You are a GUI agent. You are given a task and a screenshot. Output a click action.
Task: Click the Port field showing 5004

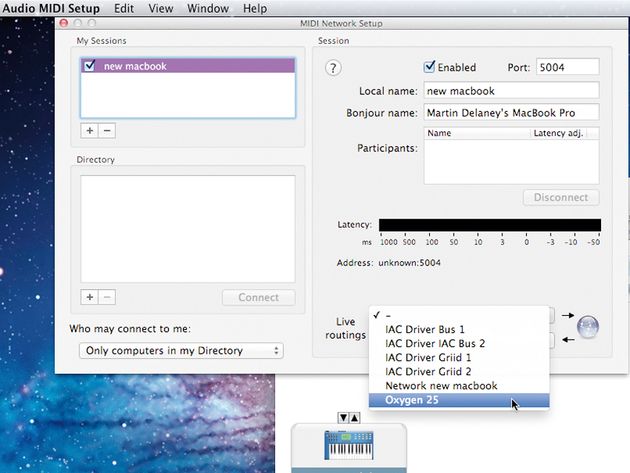pos(567,67)
